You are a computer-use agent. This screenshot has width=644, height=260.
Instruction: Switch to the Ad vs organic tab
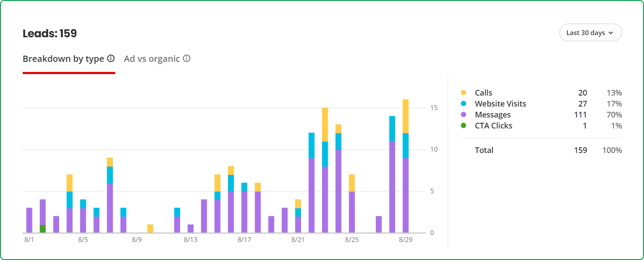152,59
